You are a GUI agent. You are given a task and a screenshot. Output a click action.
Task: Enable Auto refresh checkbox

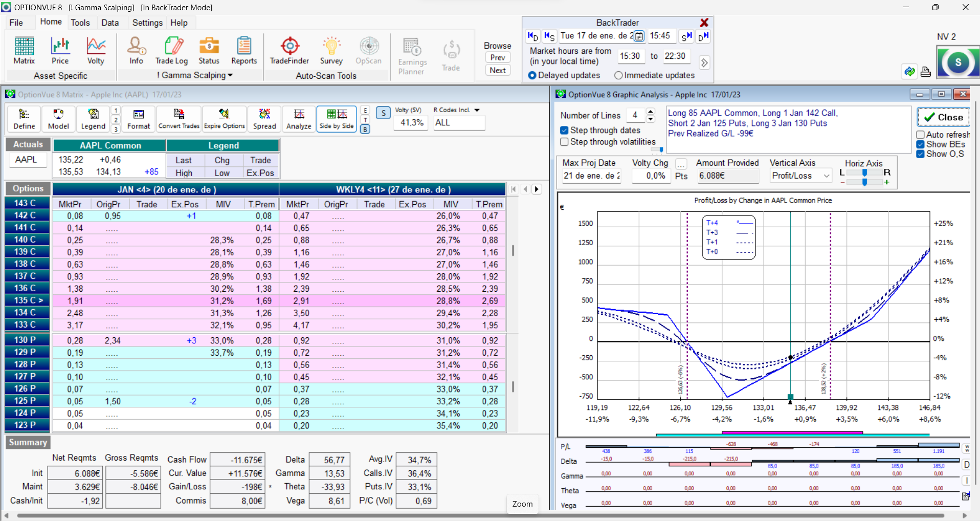920,135
